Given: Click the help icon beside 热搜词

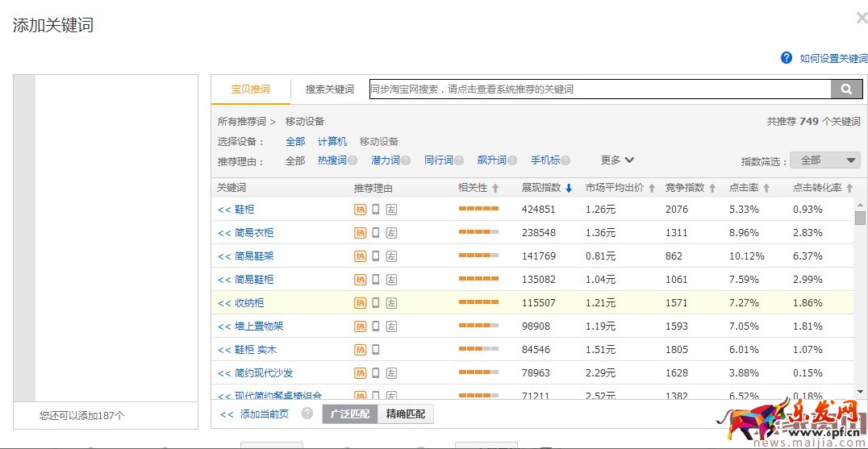Looking at the screenshot, I should tap(353, 160).
